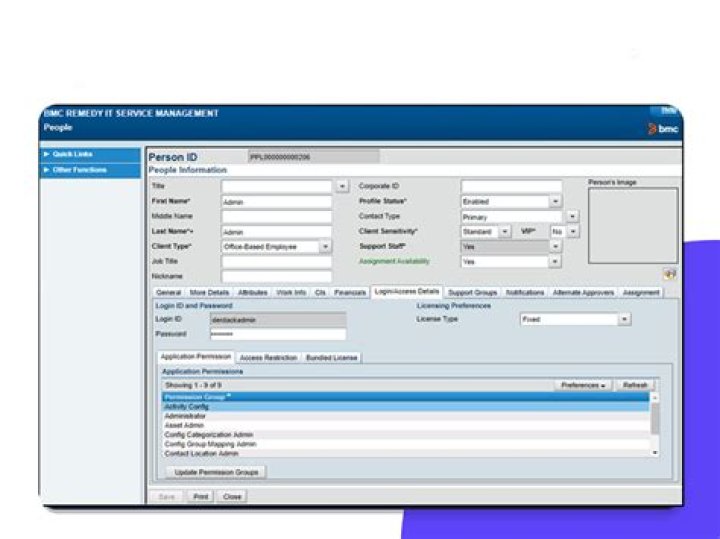This screenshot has width=720, height=539.
Task: Click the Refresh button in permissions table
Action: 635,385
